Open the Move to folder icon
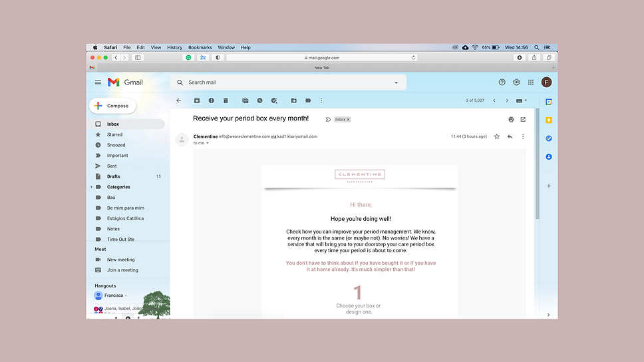 pos(293,100)
